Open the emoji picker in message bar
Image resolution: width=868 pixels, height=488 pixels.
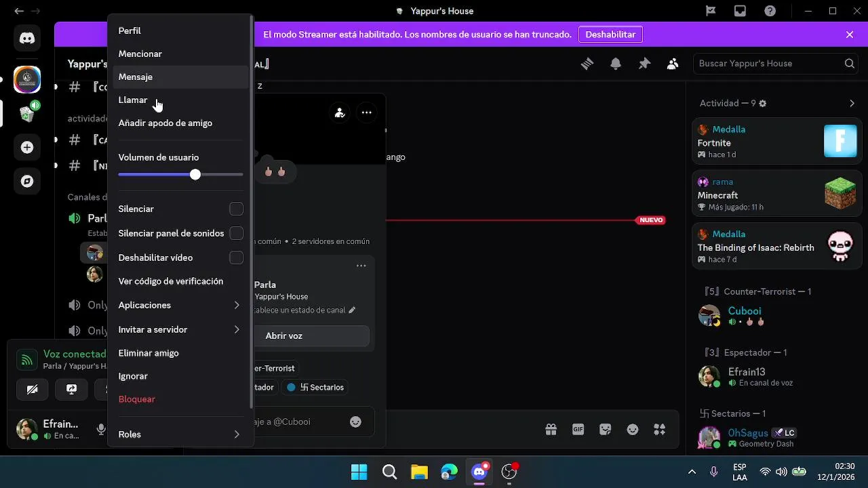pos(633,430)
